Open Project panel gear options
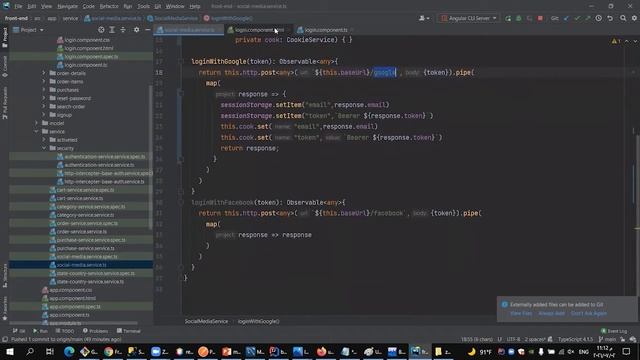 [136, 30]
